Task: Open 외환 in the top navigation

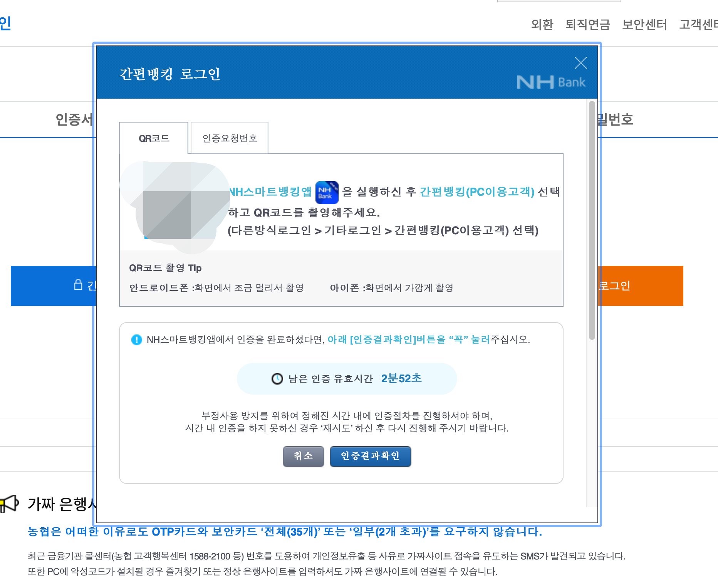Action: pyautogui.click(x=542, y=24)
